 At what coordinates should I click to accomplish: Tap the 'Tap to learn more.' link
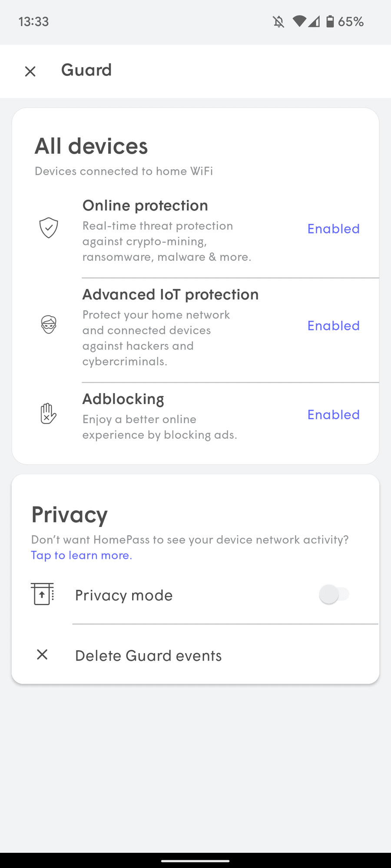click(82, 556)
